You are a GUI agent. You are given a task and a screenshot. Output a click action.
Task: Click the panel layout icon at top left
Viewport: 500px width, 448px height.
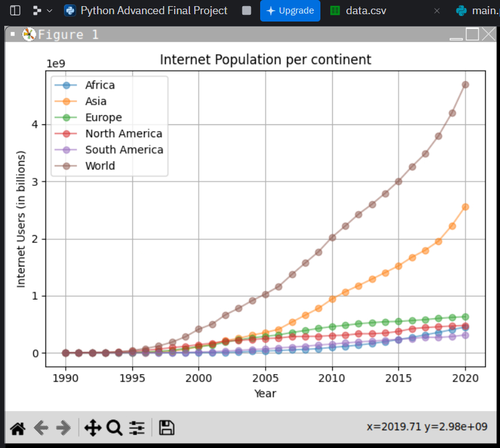(15, 10)
